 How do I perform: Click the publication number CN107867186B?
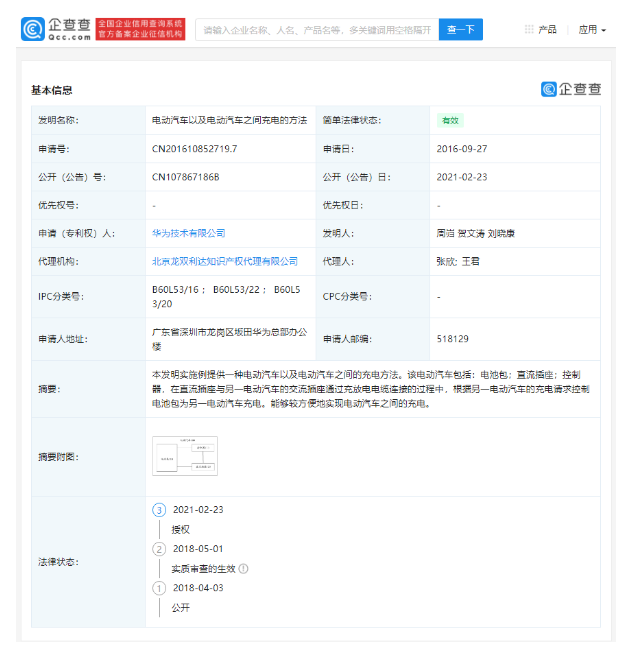coord(185,177)
